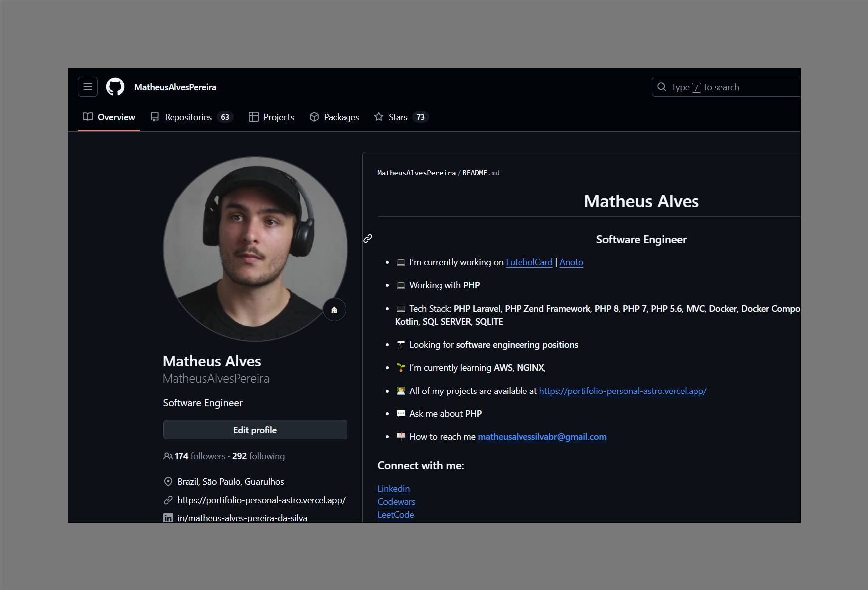
Task: Click the Repositories count badge 63
Action: (225, 117)
